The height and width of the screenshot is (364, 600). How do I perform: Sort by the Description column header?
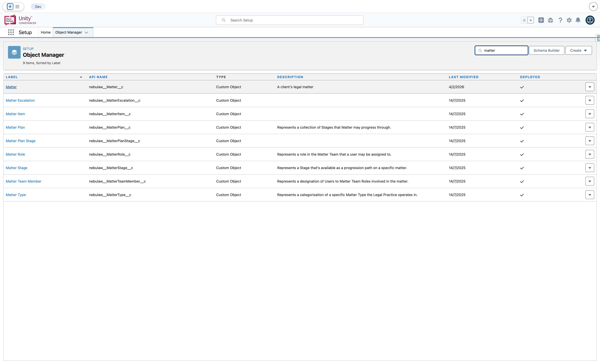[x=290, y=77]
